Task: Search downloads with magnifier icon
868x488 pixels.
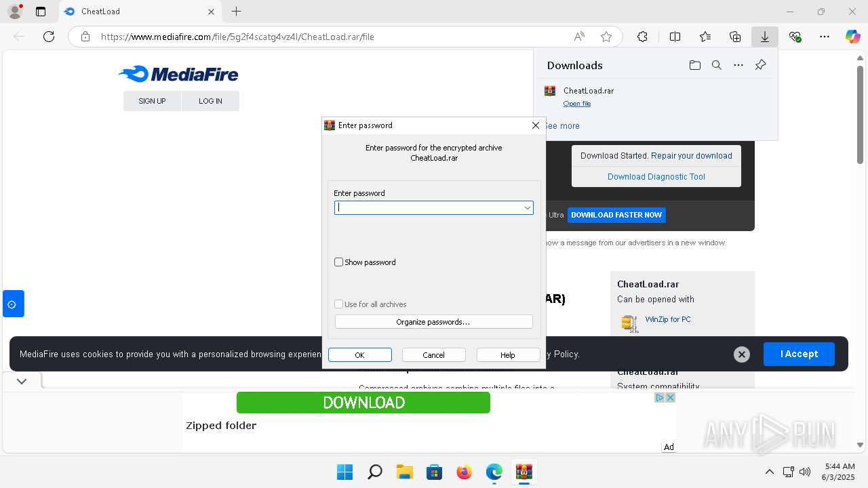Action: click(x=716, y=65)
